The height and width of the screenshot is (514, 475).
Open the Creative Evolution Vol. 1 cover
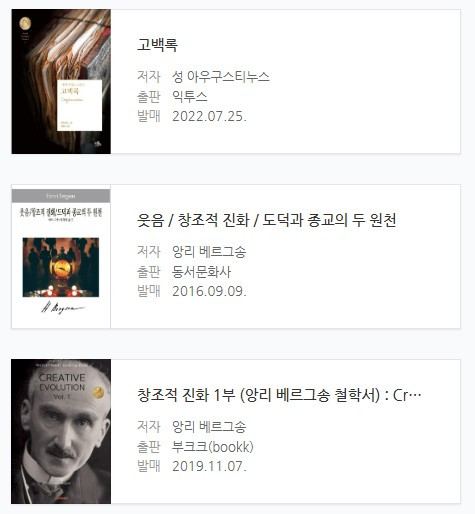click(61, 431)
